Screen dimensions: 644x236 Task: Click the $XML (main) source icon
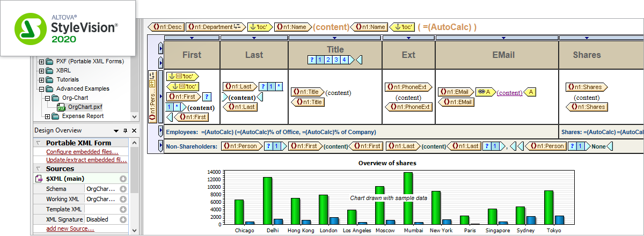(x=39, y=179)
